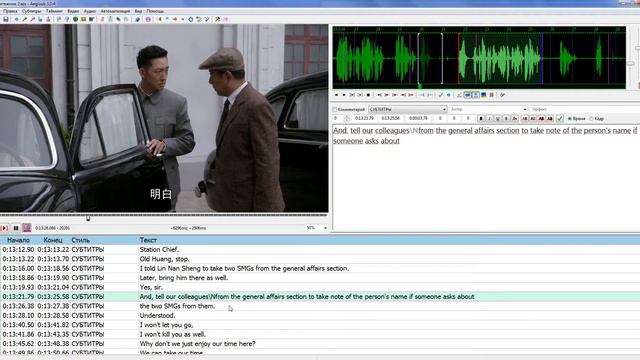Toggle video auto-scroll button beside pause
640x360 pixels.
[x=27, y=228]
